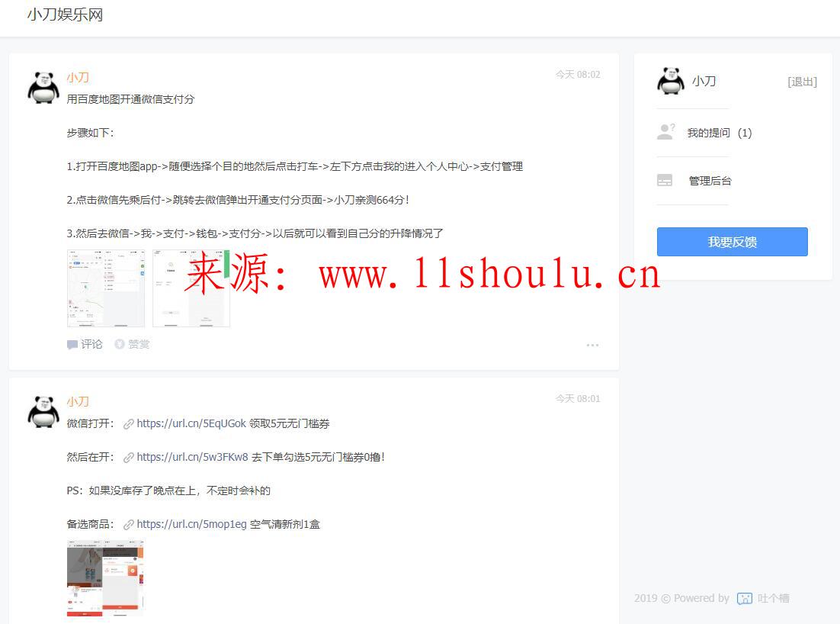840x624 pixels.
Task: Open link https://url.cn/5mop1eg
Action: point(191,524)
